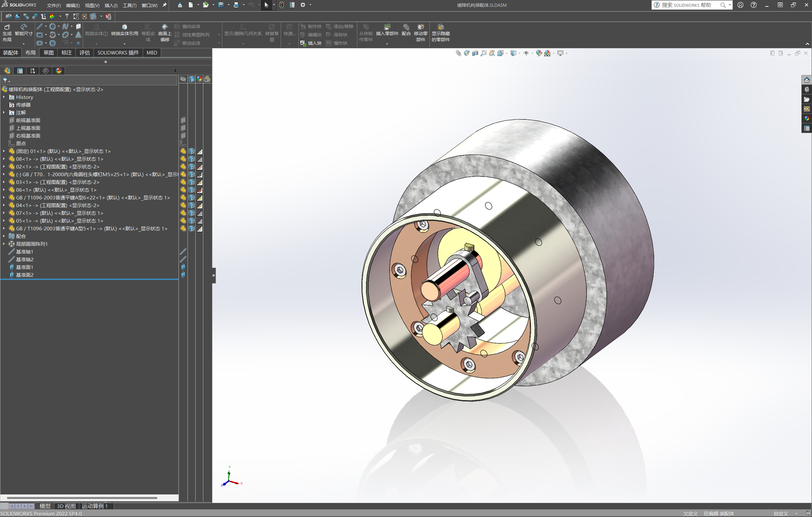Screen dimensions: 812x517
Task: Toggle hide/show for component 08<1>
Action: pyautogui.click(x=183, y=159)
